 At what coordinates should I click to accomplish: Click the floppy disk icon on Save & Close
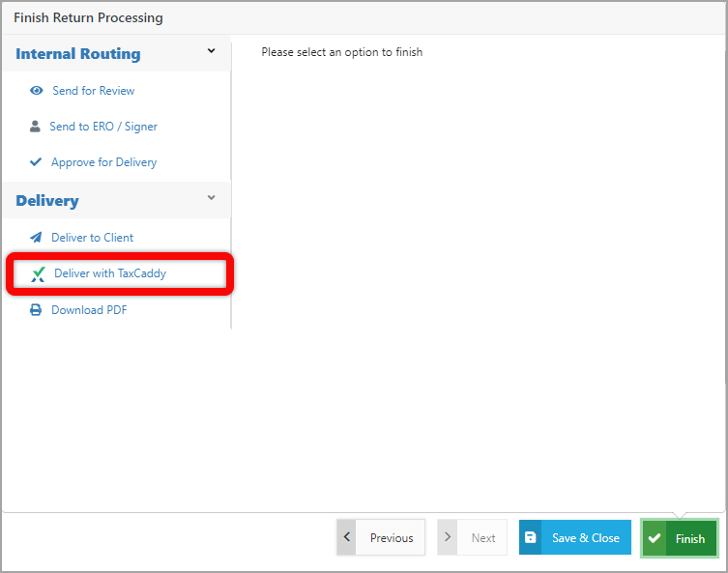[x=530, y=537]
